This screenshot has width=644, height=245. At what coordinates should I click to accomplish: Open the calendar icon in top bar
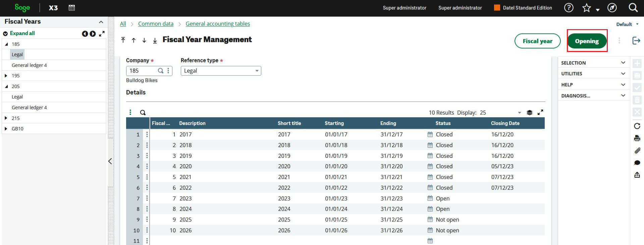[72, 8]
